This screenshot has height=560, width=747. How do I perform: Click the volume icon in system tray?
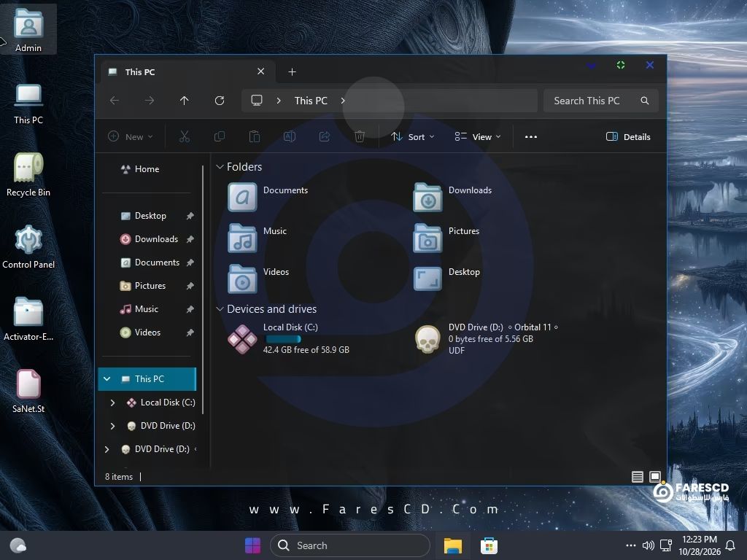coord(648,545)
